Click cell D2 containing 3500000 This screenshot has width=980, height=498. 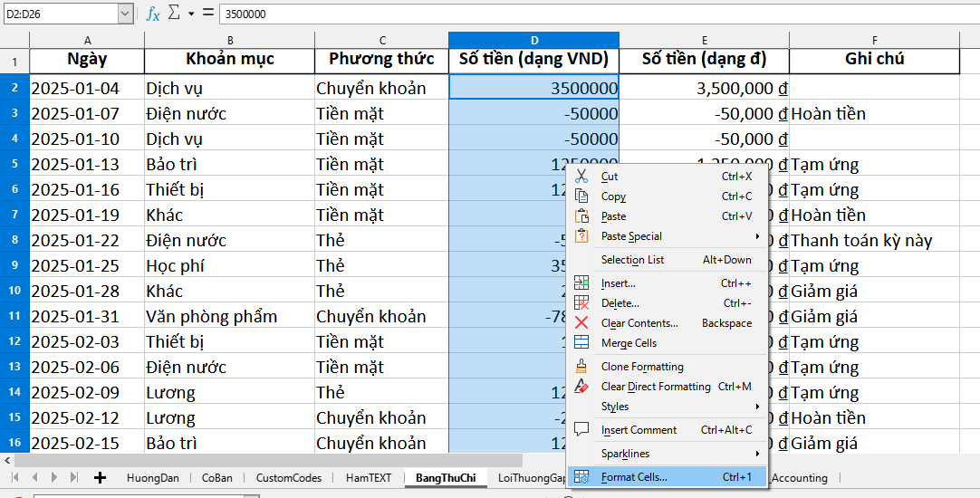(x=533, y=88)
